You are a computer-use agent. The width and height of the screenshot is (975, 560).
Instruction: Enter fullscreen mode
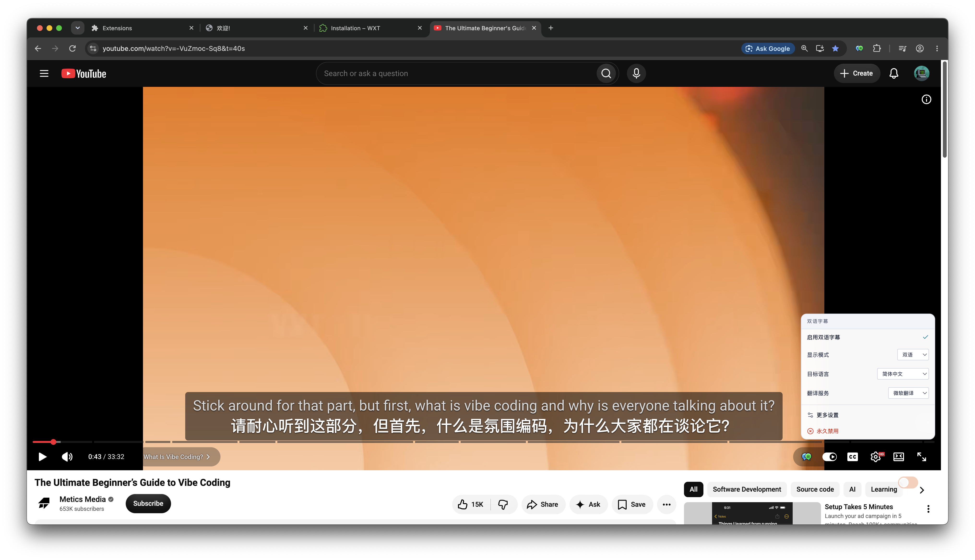pyautogui.click(x=921, y=457)
